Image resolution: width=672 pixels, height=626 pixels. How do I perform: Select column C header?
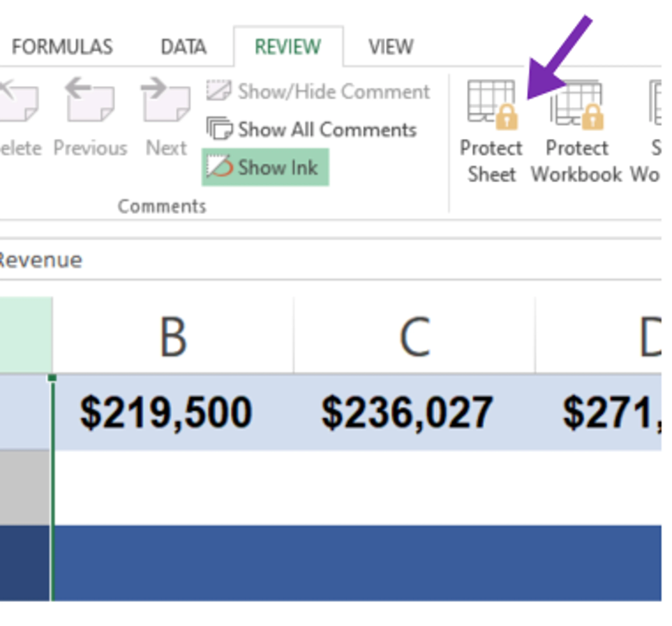tap(414, 336)
